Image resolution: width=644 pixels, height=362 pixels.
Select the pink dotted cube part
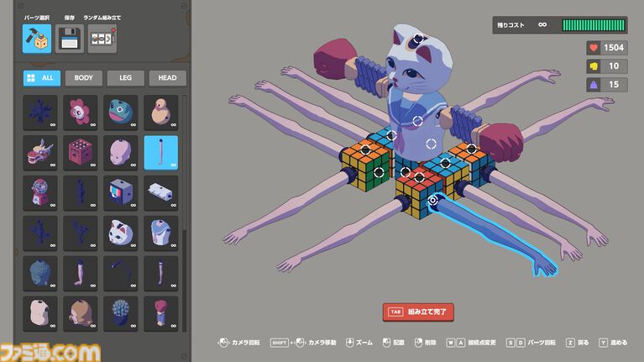(81, 153)
